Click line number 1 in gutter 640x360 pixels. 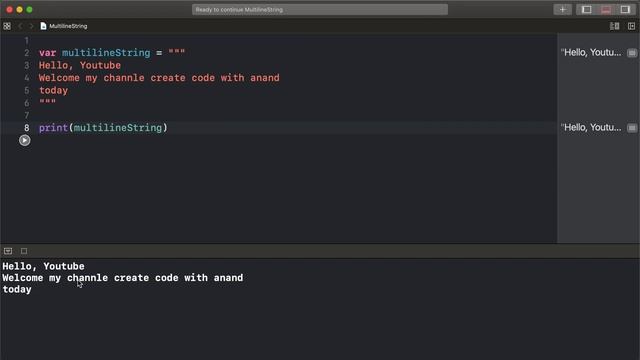(27, 40)
